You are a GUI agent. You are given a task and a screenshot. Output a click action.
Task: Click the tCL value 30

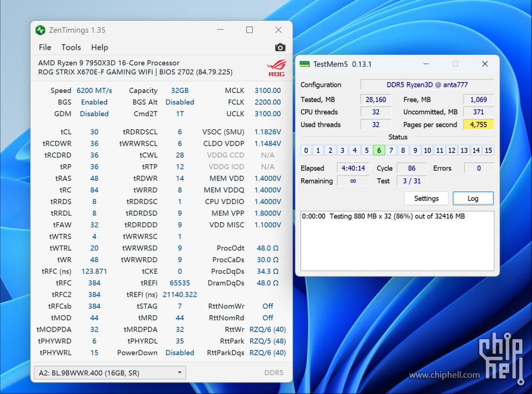pos(95,132)
